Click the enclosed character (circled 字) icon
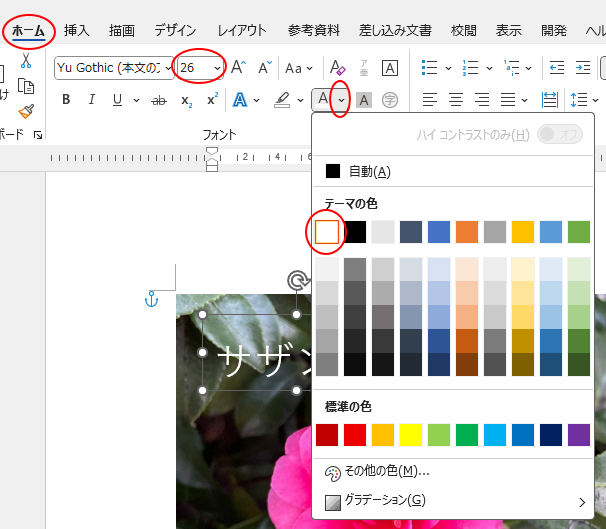Viewport: 606px width, 529px height. point(390,100)
